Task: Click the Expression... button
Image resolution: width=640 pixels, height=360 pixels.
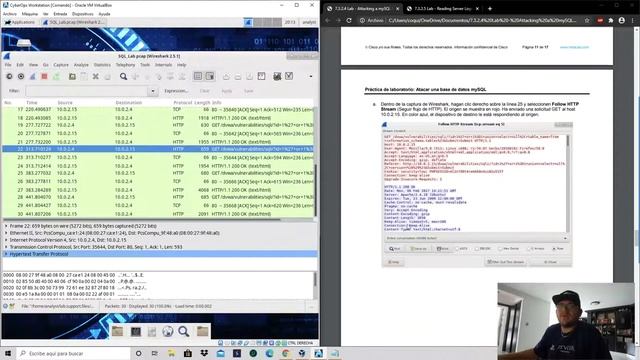Action: coord(176,91)
